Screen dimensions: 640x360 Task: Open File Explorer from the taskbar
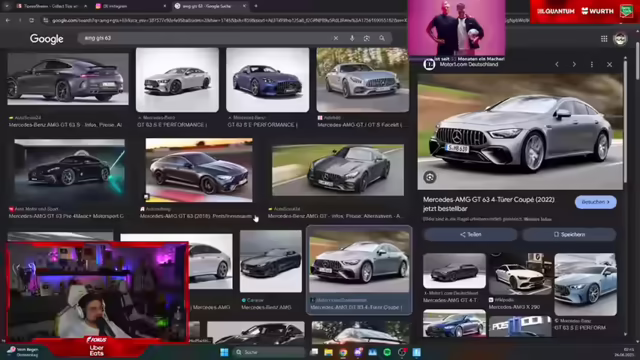[x=329, y=352]
